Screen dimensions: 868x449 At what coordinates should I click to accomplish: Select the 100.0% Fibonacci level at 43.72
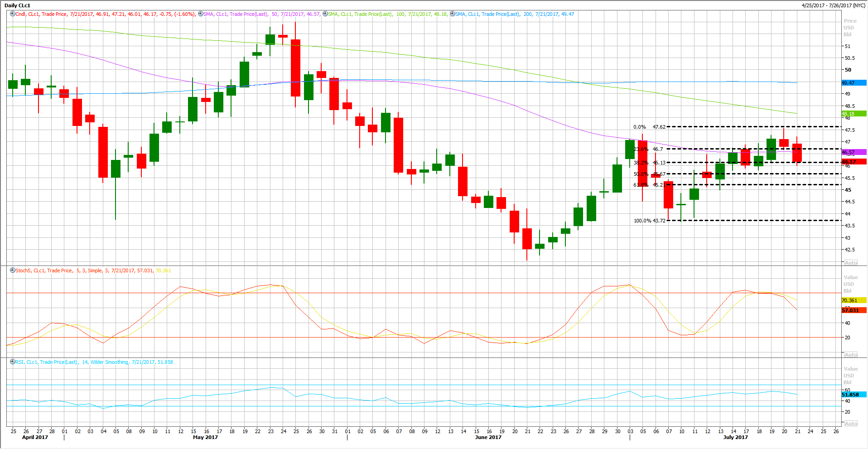point(649,221)
